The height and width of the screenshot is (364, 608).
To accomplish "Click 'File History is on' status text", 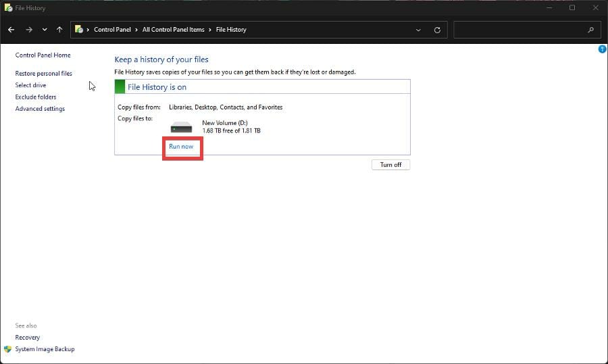I will pyautogui.click(x=157, y=87).
